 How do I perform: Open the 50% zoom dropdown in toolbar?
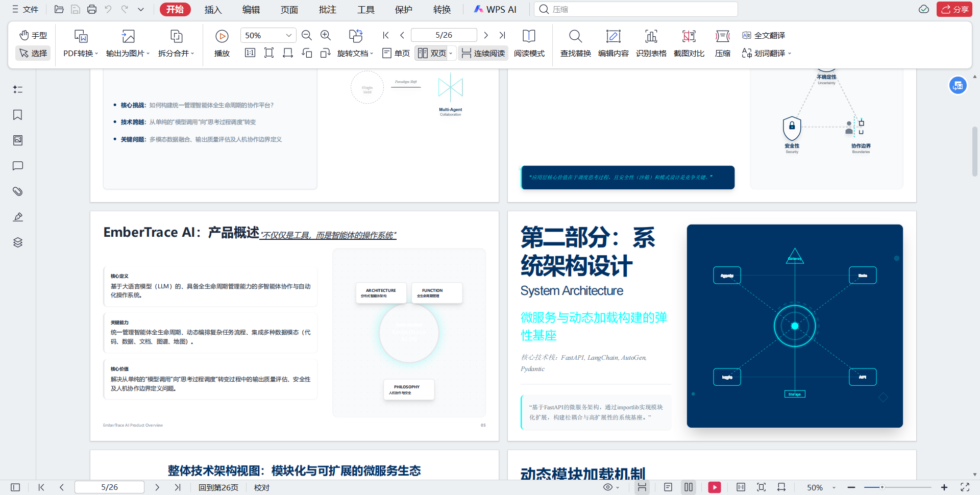pyautogui.click(x=288, y=35)
